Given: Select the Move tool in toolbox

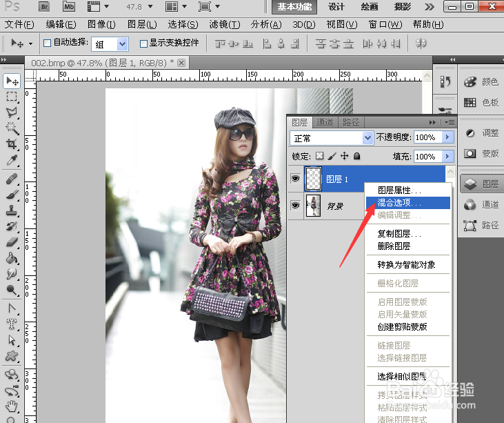Looking at the screenshot, I should click(x=12, y=81).
